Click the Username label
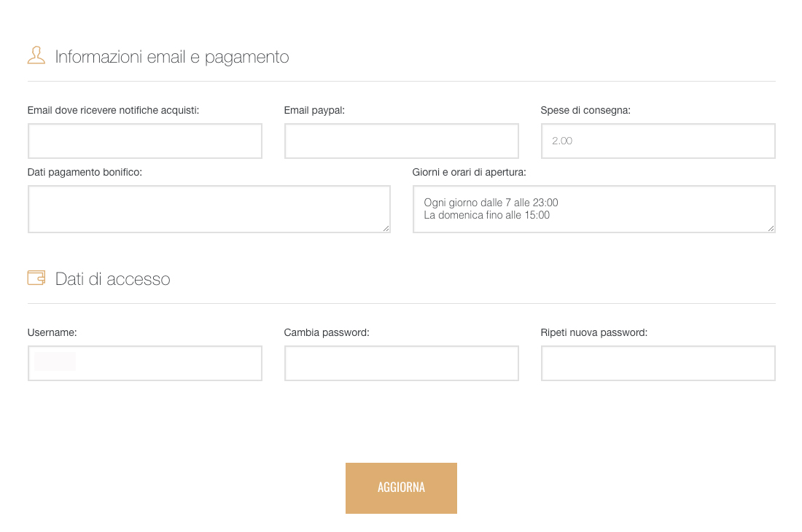This screenshot has width=802, height=532. [52, 333]
